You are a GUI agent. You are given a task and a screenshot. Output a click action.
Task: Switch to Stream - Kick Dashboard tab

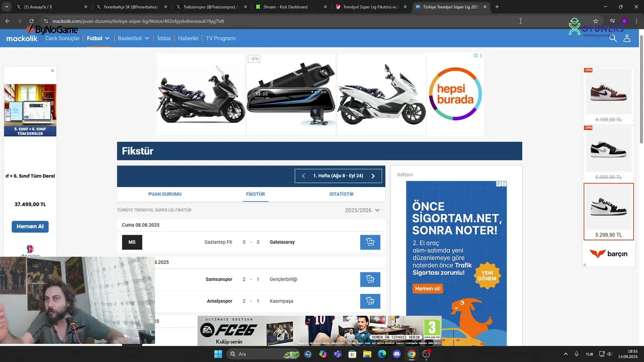point(290,7)
